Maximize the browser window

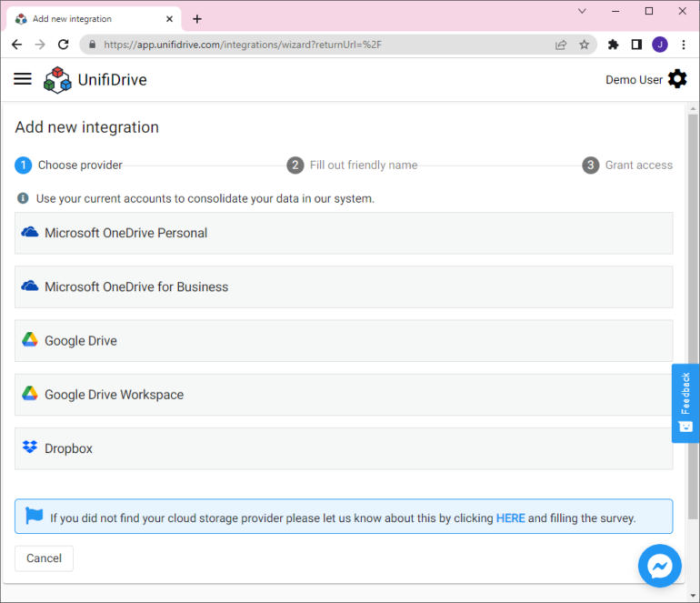tap(649, 11)
